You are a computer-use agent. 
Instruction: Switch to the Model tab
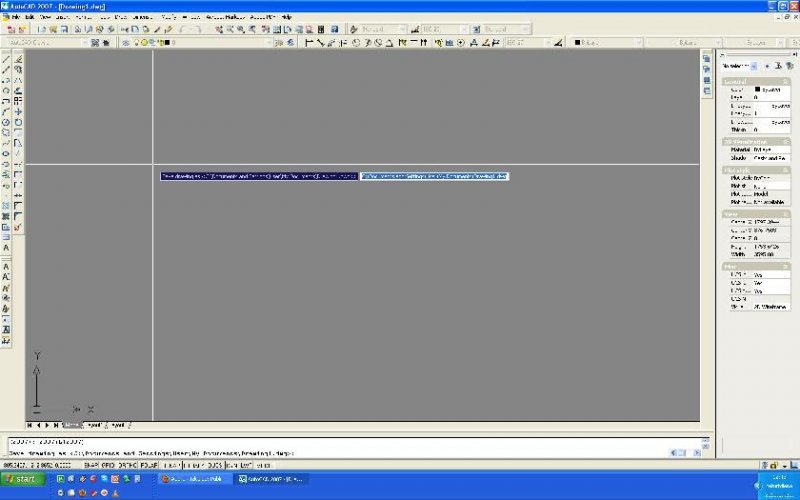point(72,425)
